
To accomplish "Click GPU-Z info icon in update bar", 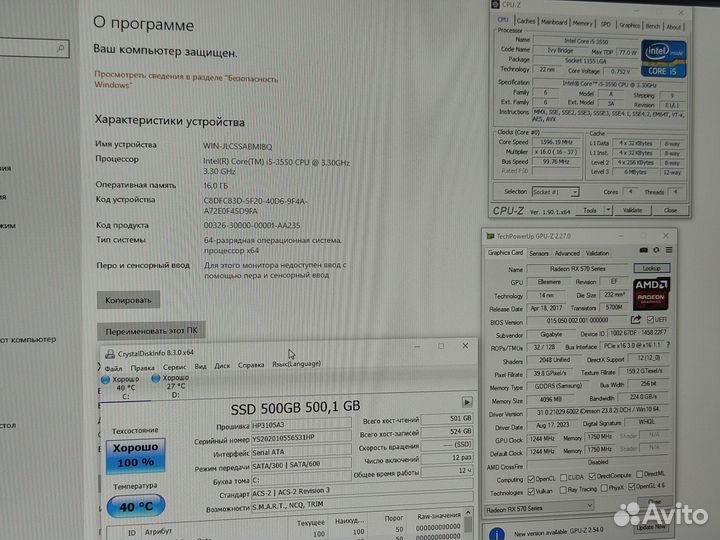I will tap(497, 534).
